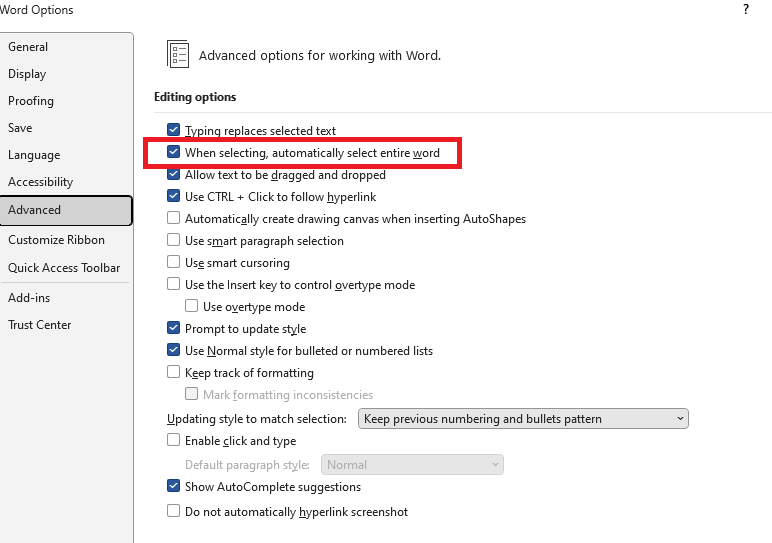
Task: Open the General options category
Action: tap(28, 47)
